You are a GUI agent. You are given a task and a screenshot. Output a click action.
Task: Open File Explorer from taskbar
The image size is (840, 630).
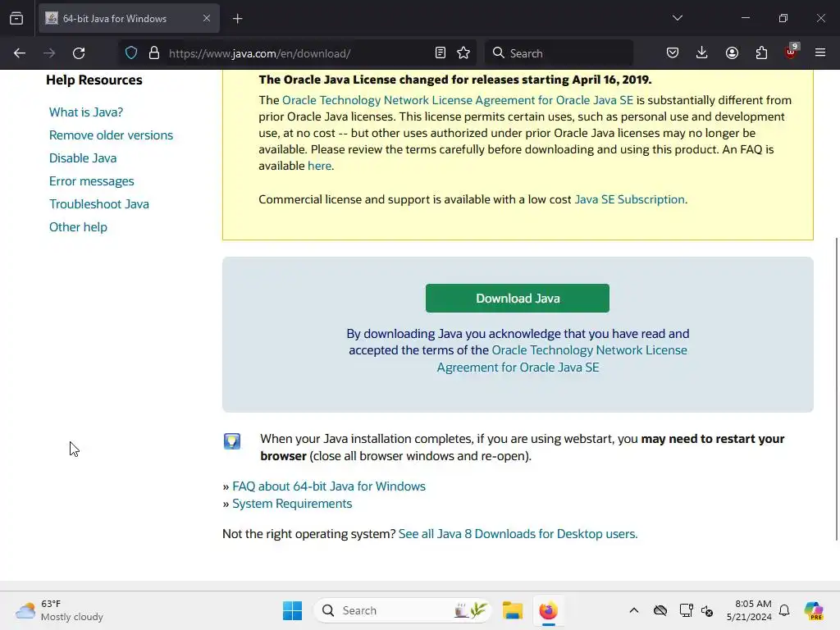coord(513,610)
